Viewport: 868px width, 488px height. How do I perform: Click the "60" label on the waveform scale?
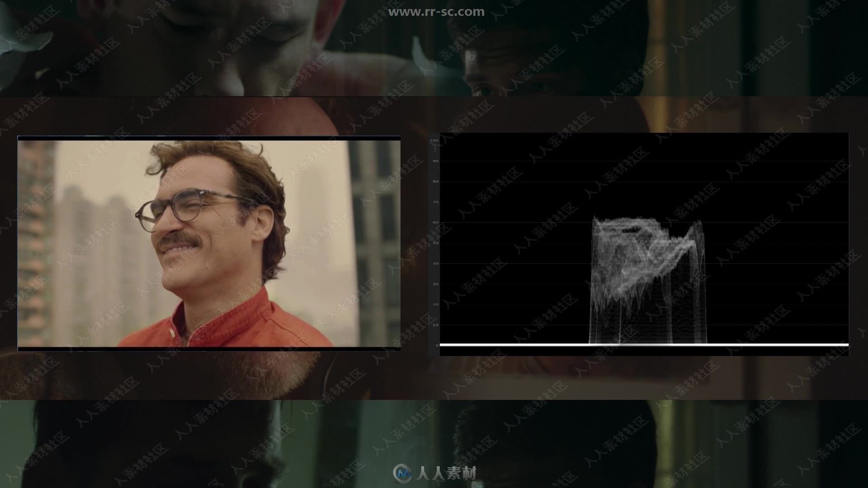point(436,223)
